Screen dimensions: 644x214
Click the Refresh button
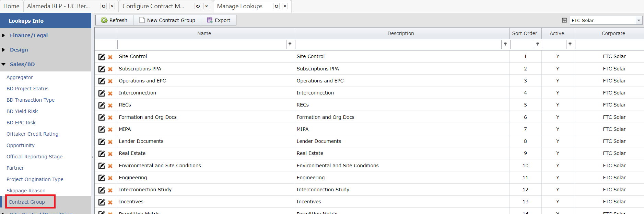coord(114,20)
